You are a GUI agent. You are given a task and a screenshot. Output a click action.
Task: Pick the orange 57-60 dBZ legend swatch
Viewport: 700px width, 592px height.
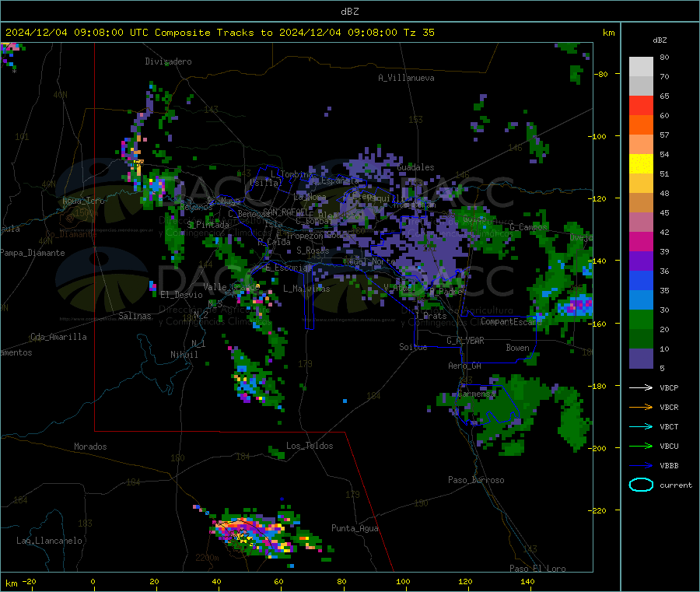click(x=641, y=125)
